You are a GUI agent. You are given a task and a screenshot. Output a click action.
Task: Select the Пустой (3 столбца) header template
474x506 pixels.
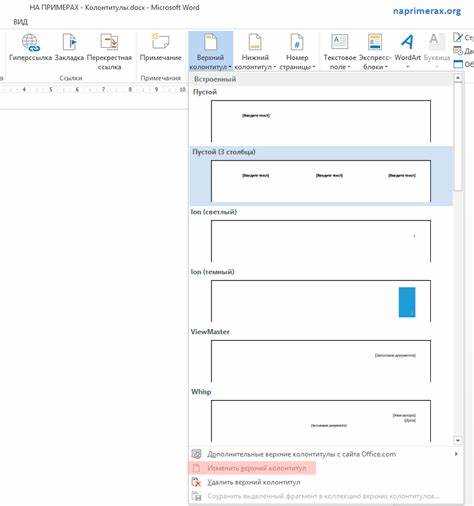pyautogui.click(x=321, y=176)
